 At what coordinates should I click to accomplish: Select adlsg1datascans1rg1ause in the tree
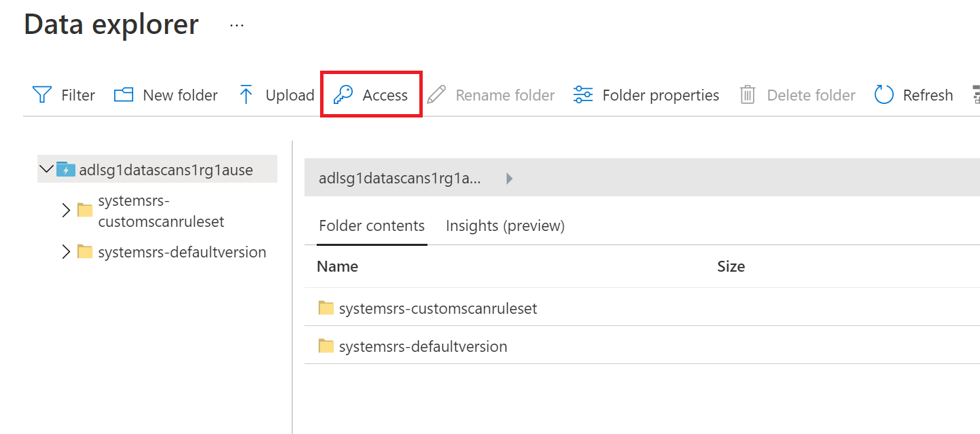tap(166, 170)
